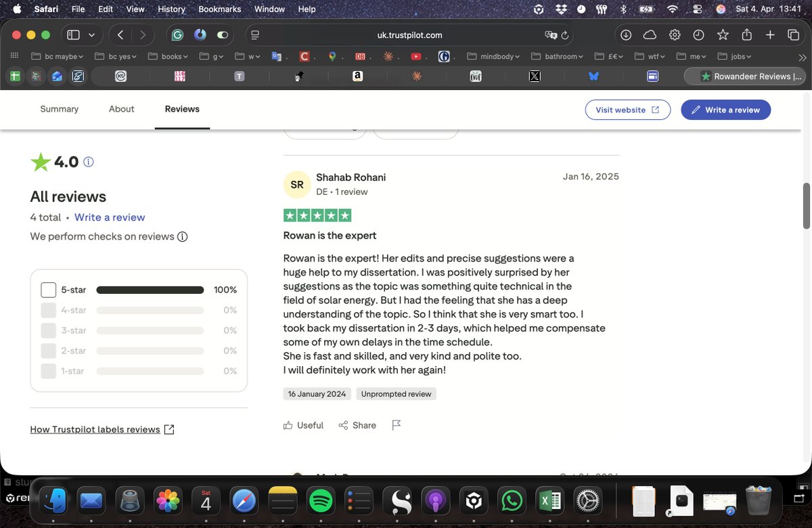
Task: Flip the extension toggle switch in Safari's toolbar
Action: [x=222, y=35]
